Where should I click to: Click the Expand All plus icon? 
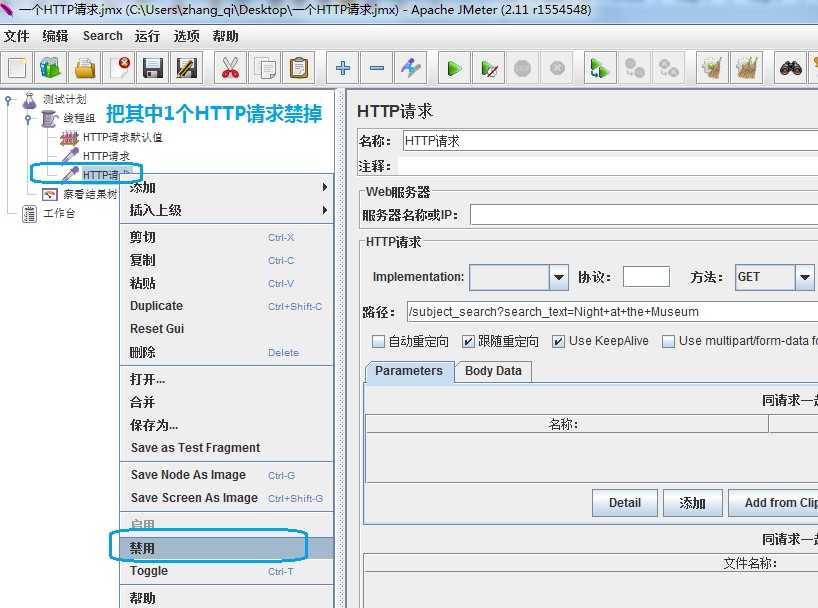point(343,68)
